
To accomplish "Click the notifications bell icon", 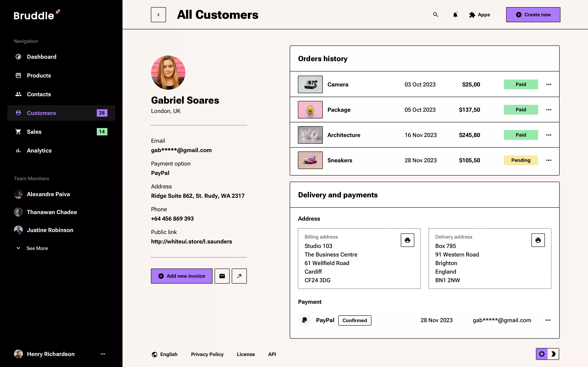I will click(455, 15).
